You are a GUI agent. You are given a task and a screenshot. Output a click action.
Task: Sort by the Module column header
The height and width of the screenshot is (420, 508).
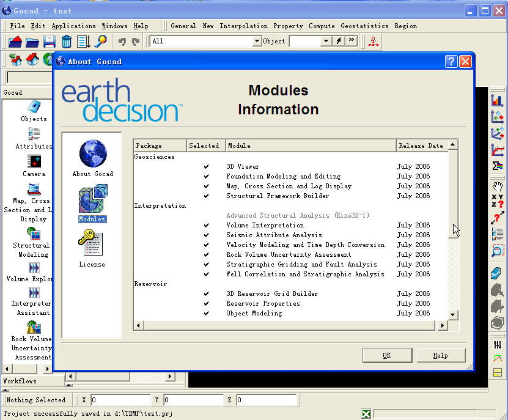311,146
